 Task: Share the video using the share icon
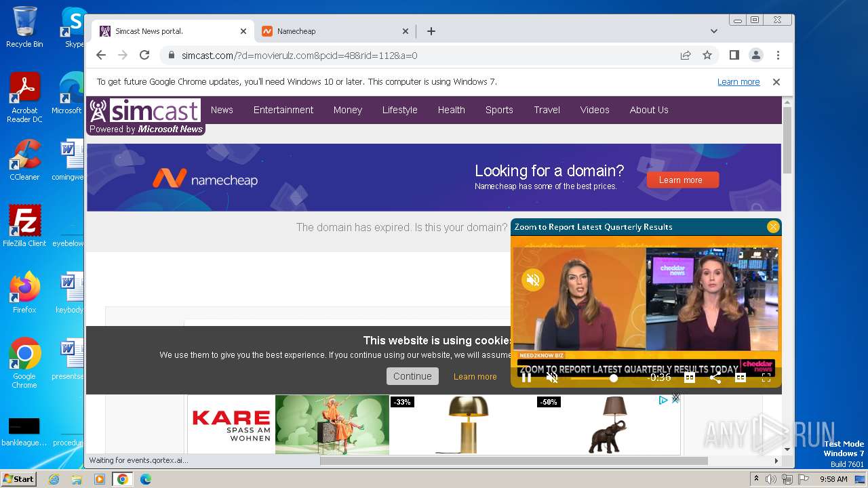tap(715, 378)
